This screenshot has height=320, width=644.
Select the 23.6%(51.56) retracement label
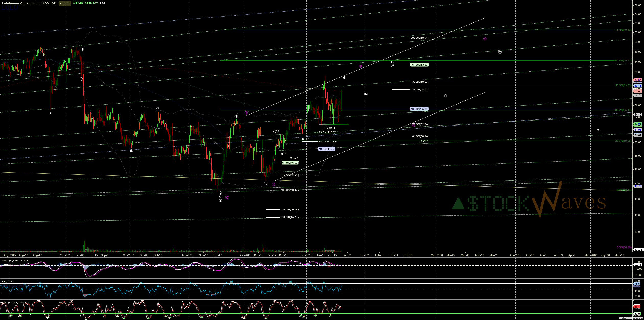[327, 132]
